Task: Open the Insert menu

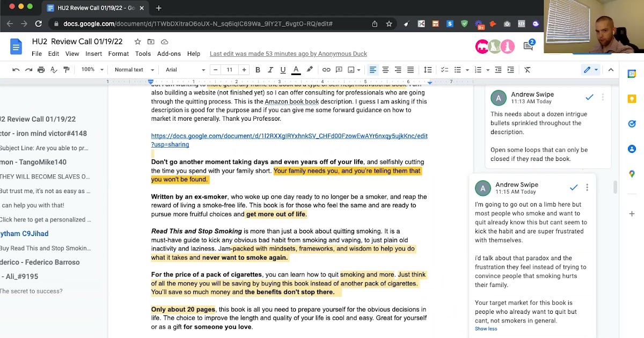Action: [93, 54]
